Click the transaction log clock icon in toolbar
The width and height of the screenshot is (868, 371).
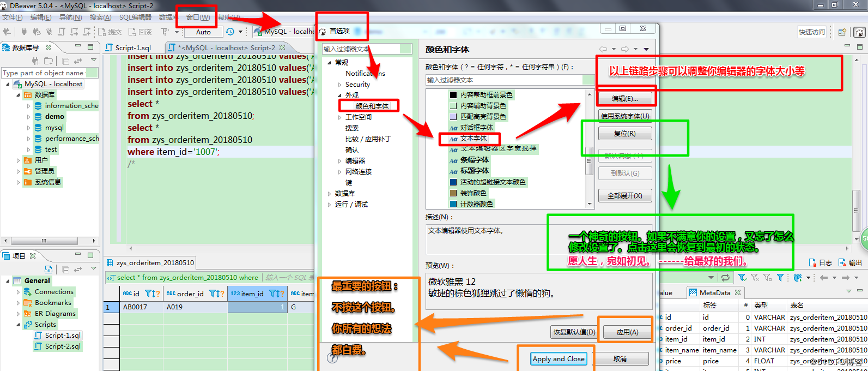click(x=230, y=32)
